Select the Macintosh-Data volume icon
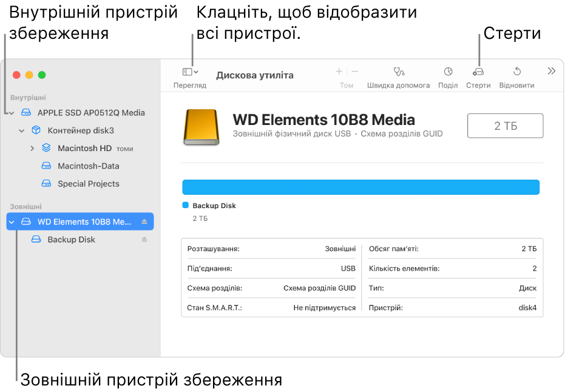This screenshot has width=565, height=392. (x=46, y=166)
